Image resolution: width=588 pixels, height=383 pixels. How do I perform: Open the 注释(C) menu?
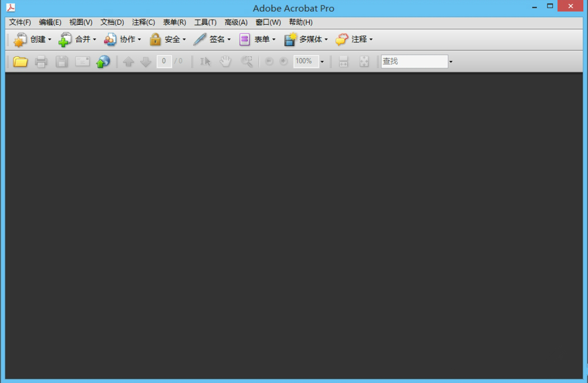point(143,22)
